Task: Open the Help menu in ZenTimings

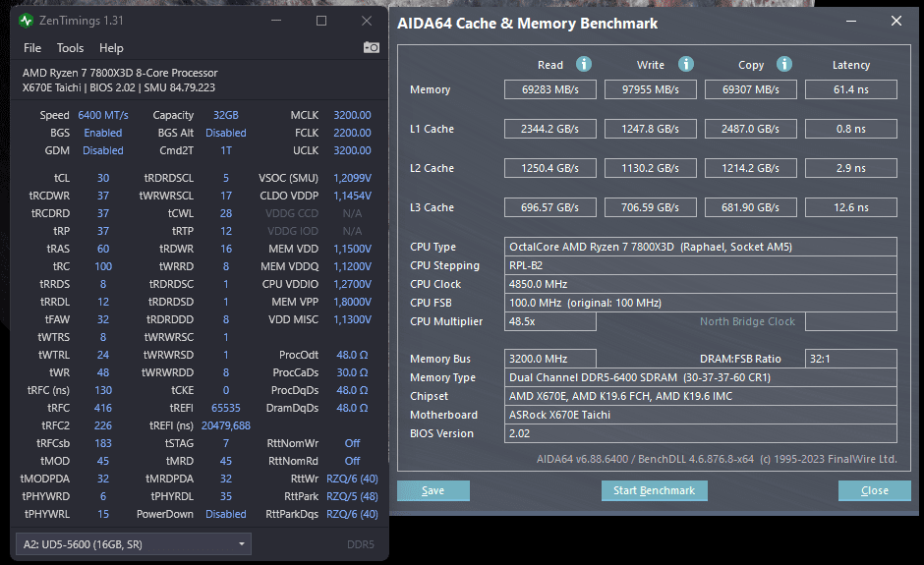Action: 111,48
